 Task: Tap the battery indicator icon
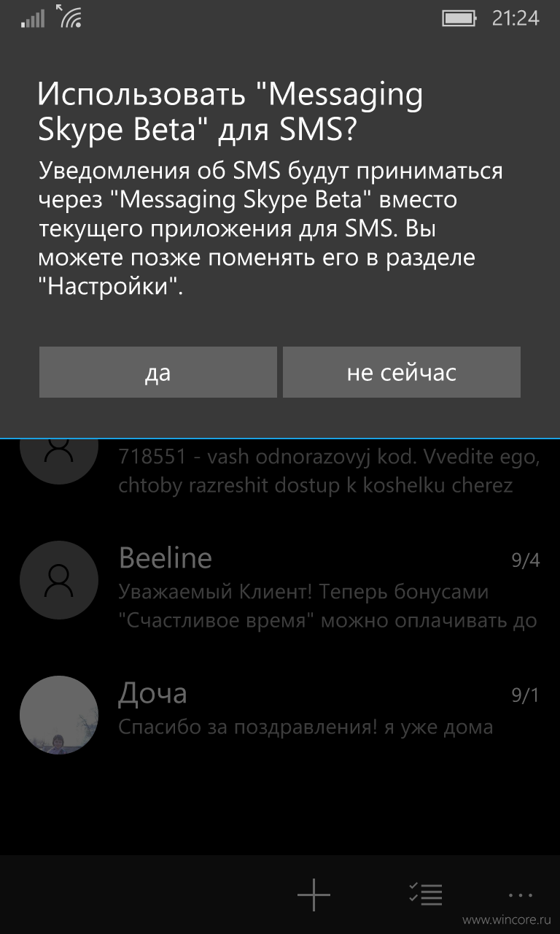pos(460,18)
